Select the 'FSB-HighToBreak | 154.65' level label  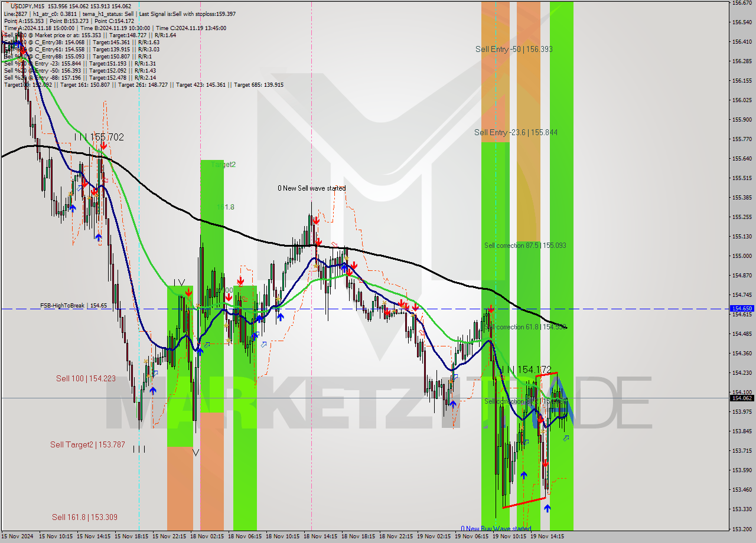click(x=73, y=306)
